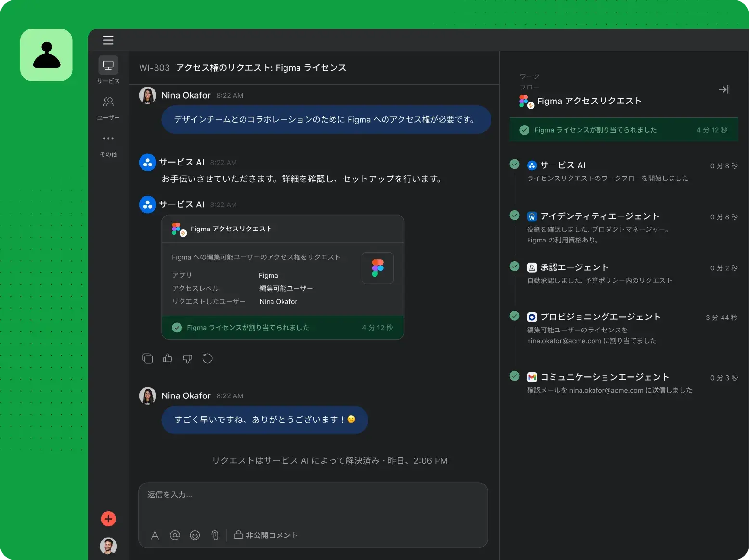Click the サービス AI avatar above the Figma card
749x560 pixels.
coord(148,204)
